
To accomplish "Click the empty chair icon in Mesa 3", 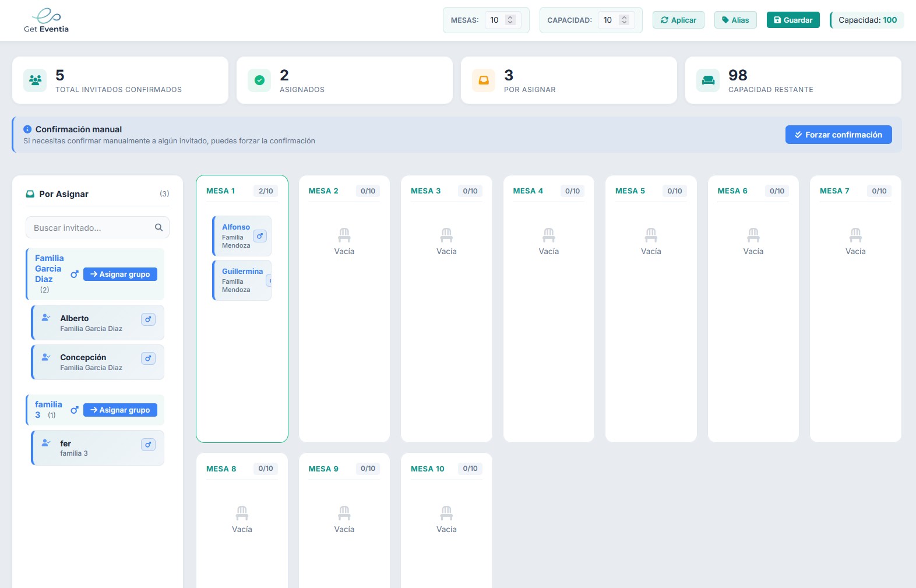I will (446, 235).
